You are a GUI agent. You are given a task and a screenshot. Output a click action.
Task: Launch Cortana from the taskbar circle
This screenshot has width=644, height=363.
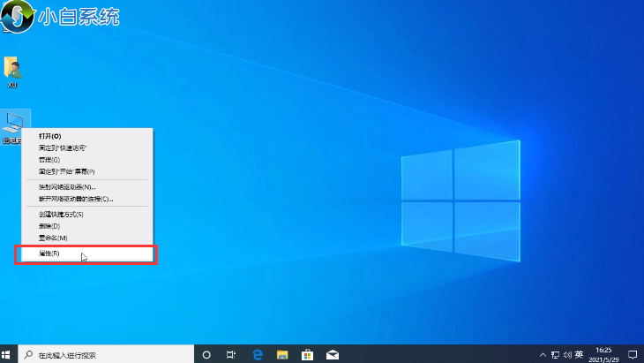206,354
